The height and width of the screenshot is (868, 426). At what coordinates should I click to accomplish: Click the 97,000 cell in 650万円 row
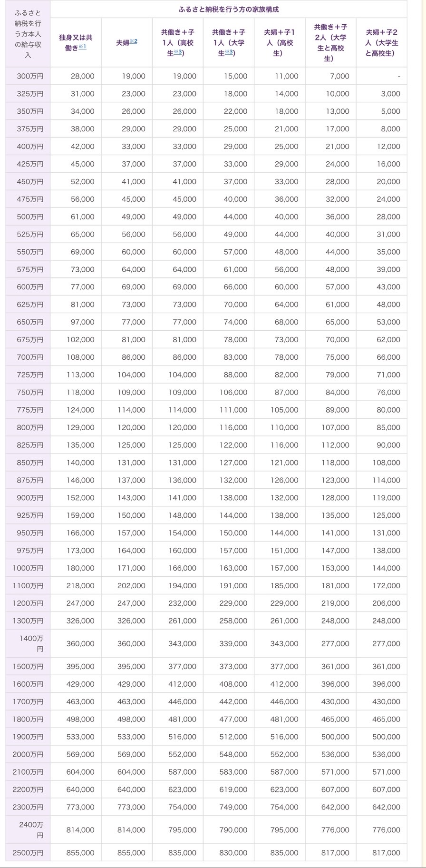click(x=83, y=322)
